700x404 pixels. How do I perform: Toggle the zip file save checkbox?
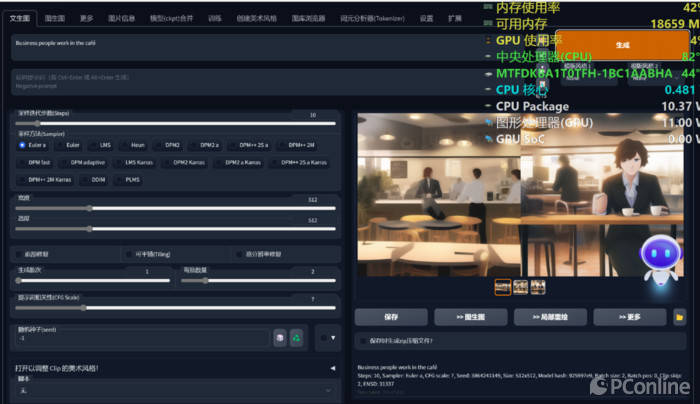(x=362, y=341)
